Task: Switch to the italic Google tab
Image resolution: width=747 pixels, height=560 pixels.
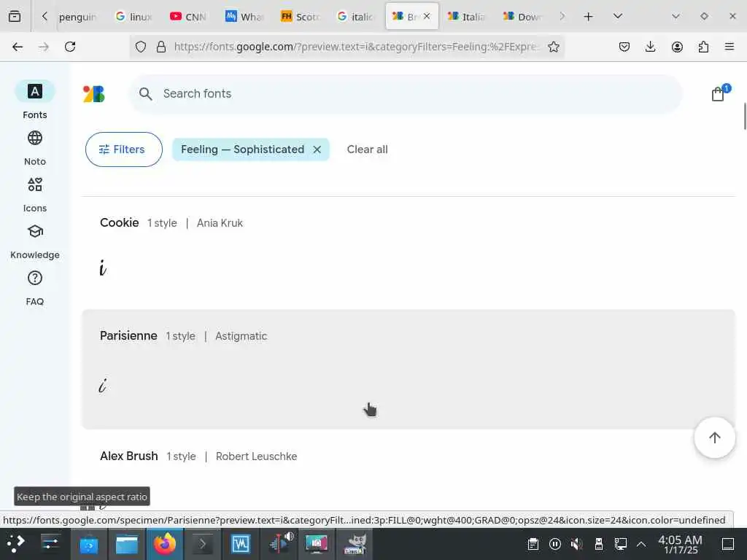Action: 355,17
